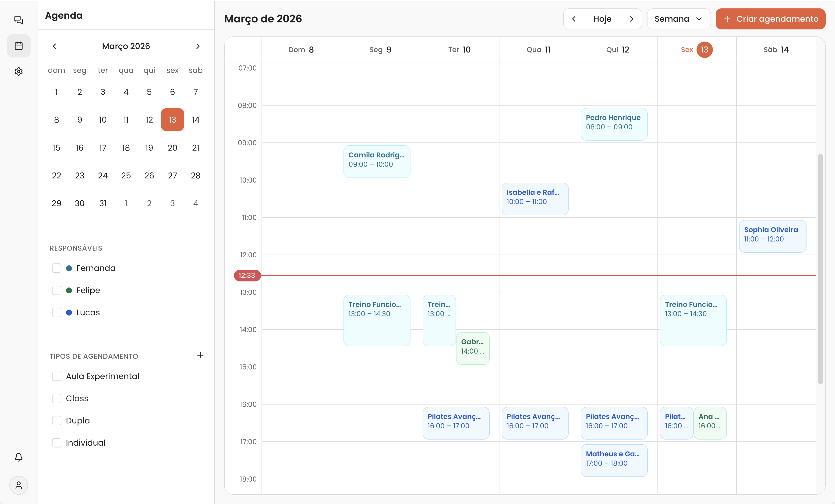
Task: Toggle the Dupla appointment type checkbox
Action: tap(57, 421)
